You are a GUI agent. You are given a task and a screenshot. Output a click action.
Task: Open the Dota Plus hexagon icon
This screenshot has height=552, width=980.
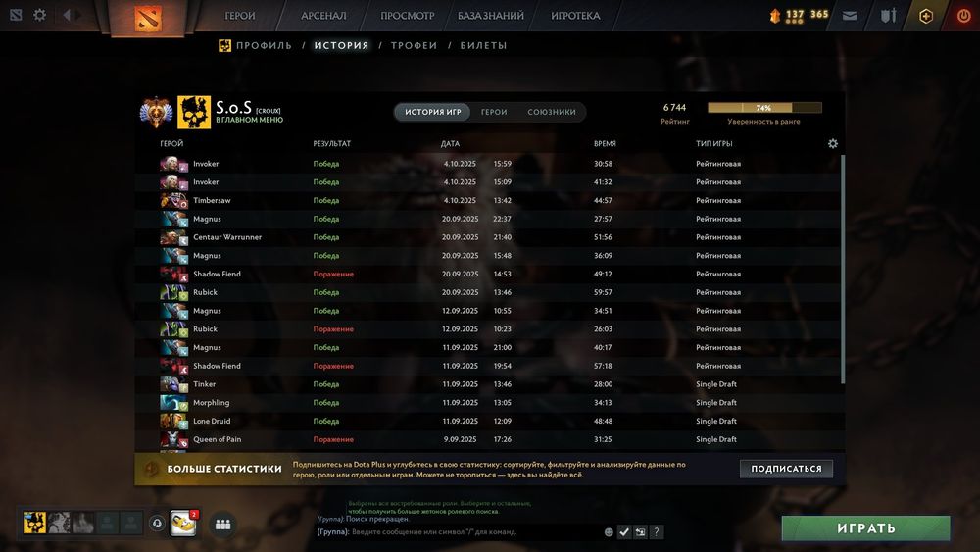[926, 16]
